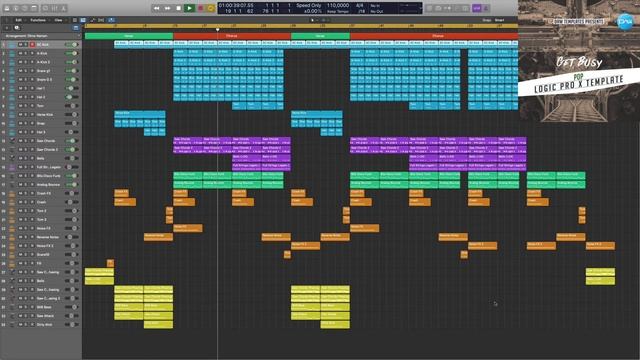Show the Global Tracks button
Viewport: 640px width, 360px height.
76,28
